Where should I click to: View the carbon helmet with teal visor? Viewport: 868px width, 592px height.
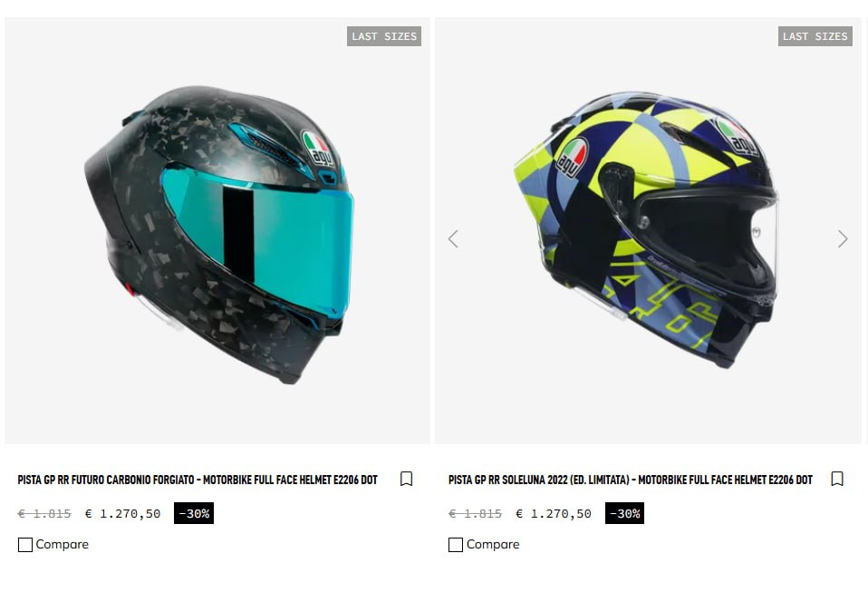tap(218, 234)
